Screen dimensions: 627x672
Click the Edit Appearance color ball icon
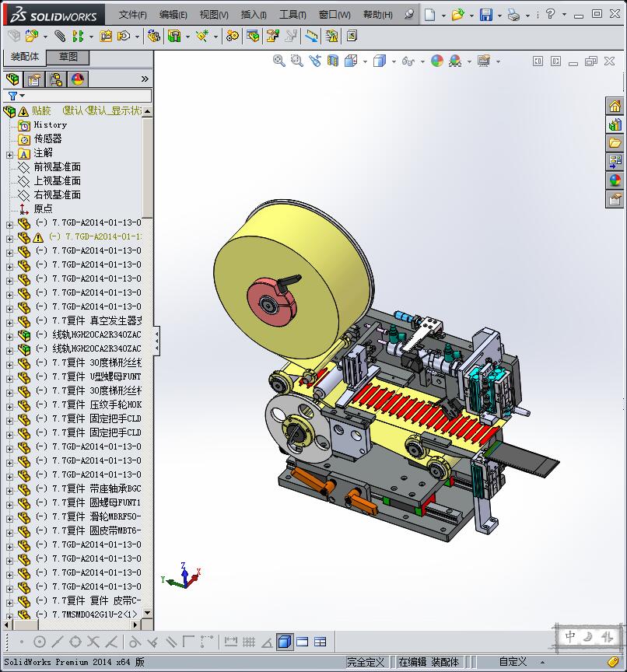tap(436, 61)
